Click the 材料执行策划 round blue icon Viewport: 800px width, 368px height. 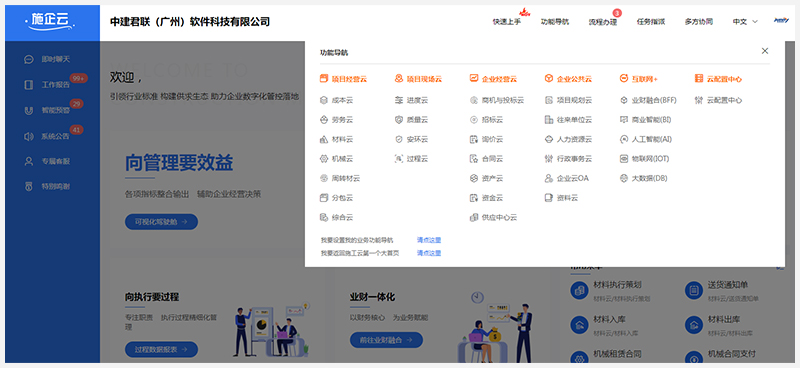[x=579, y=290]
